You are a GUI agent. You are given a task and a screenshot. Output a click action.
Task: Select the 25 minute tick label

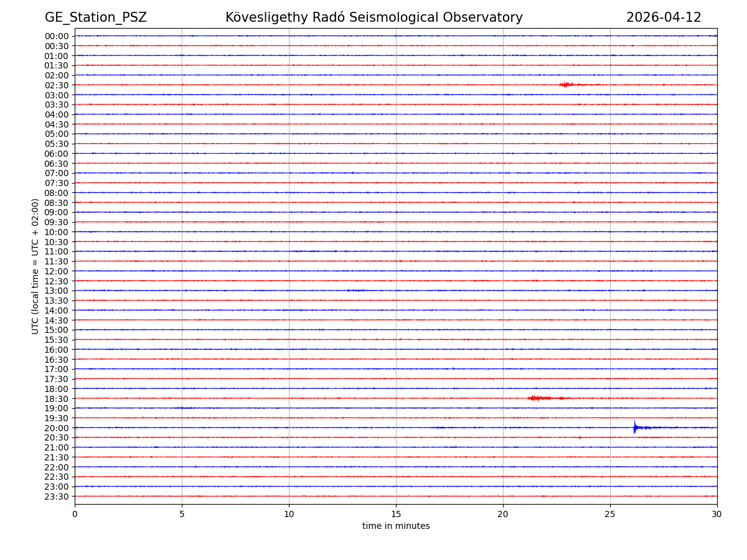click(610, 515)
